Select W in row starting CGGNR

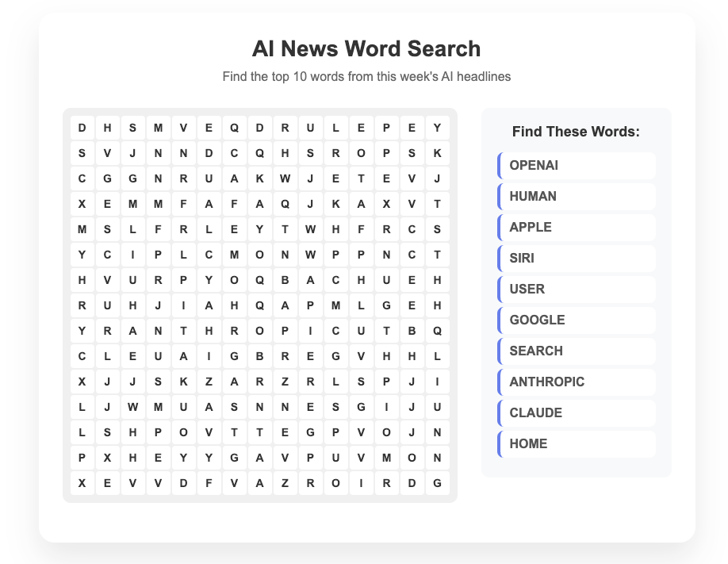point(285,178)
